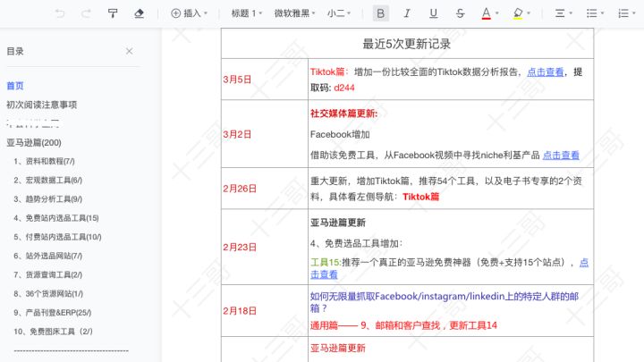Open the font size dropdown (小二)
644x362 pixels.
[x=340, y=13]
